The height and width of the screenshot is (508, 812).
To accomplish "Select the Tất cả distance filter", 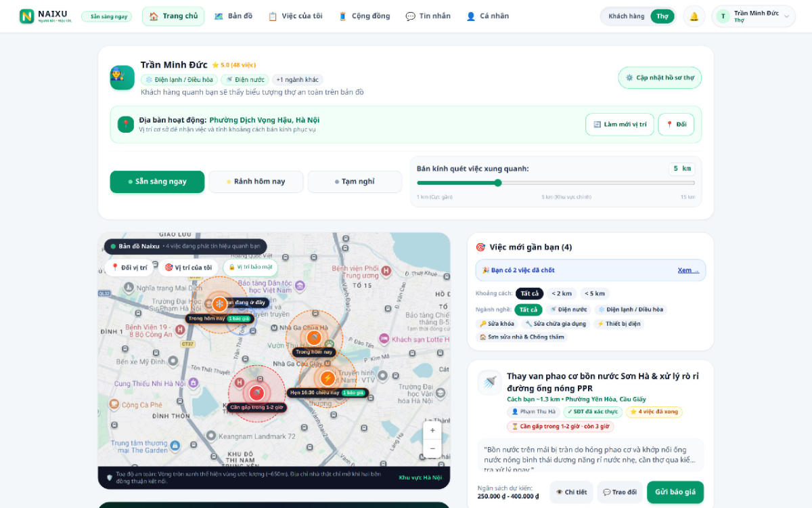I will pos(529,293).
